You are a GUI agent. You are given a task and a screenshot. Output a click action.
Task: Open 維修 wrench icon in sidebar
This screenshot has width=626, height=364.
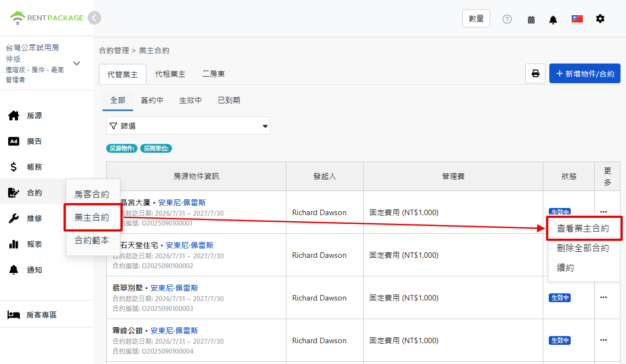pyautogui.click(x=14, y=218)
